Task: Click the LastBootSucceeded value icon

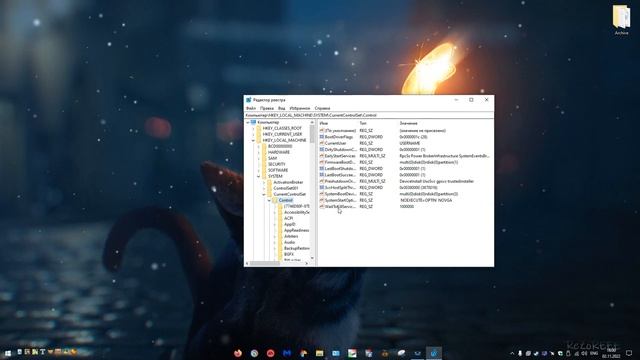Action: pos(322,175)
